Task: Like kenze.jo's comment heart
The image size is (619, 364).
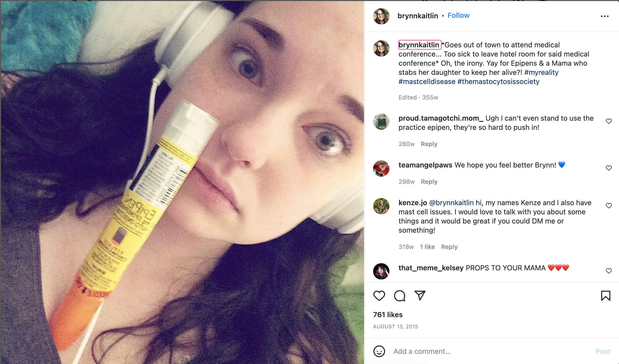Action: click(609, 206)
